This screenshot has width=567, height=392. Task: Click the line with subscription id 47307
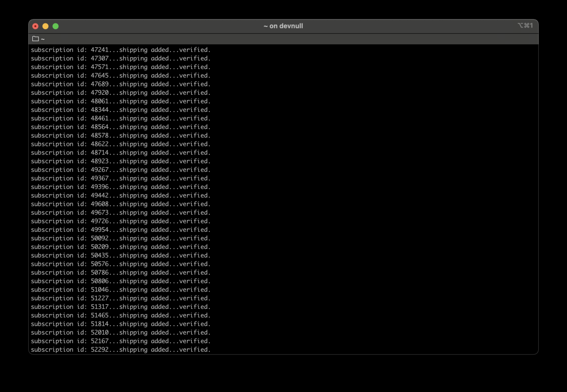121,58
